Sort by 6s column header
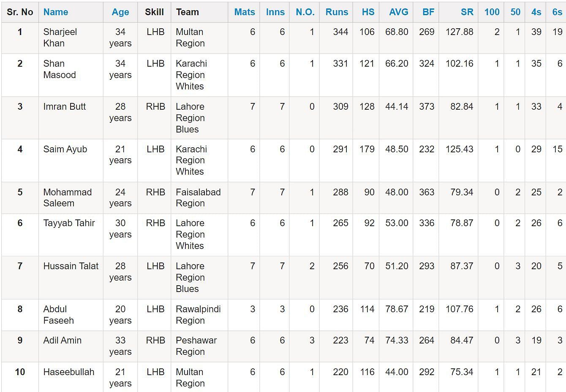This screenshot has height=392, width=566. pos(557,12)
